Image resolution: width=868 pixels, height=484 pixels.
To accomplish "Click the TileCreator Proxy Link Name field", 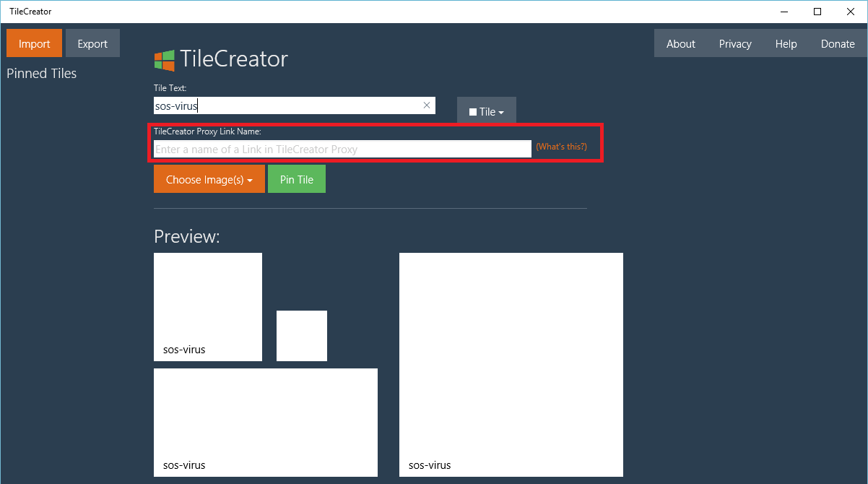I will [x=342, y=149].
